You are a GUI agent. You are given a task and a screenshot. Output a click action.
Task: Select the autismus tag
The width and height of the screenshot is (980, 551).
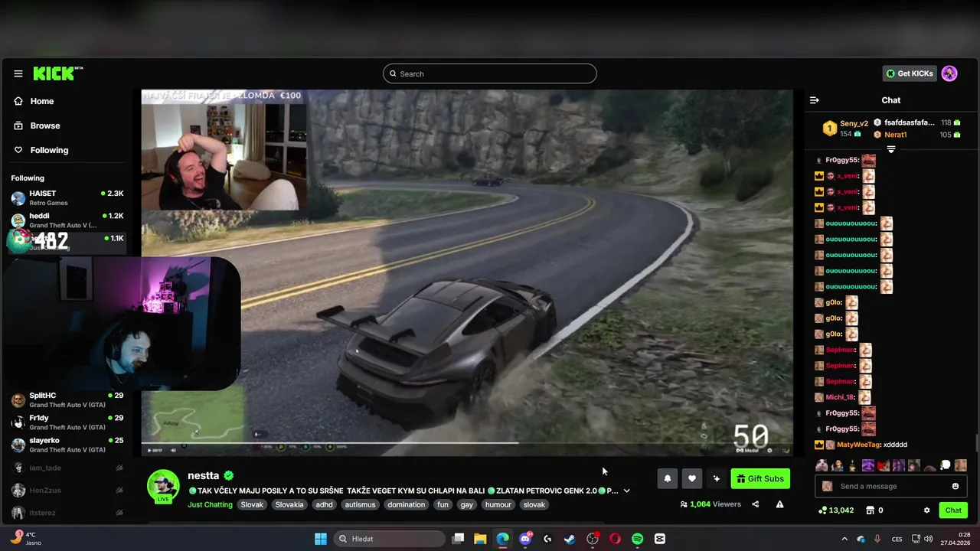click(360, 504)
